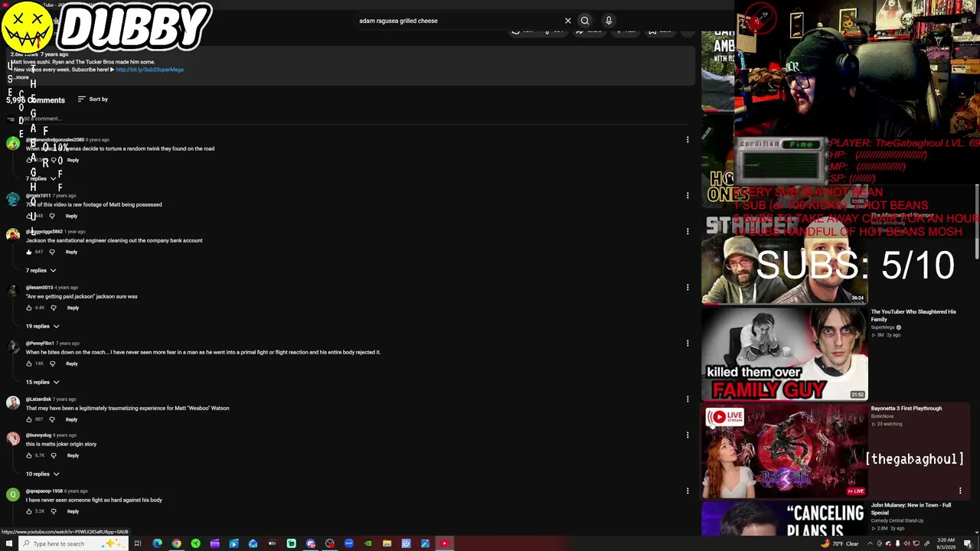Image resolution: width=980 pixels, height=551 pixels.
Task: Clear the YouTube search box text
Action: [568, 21]
